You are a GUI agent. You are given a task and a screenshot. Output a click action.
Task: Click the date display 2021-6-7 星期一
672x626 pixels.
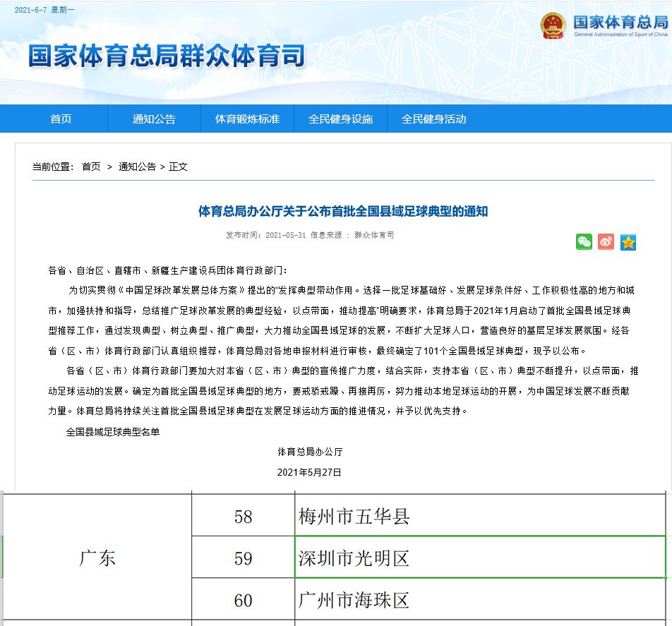(44, 10)
